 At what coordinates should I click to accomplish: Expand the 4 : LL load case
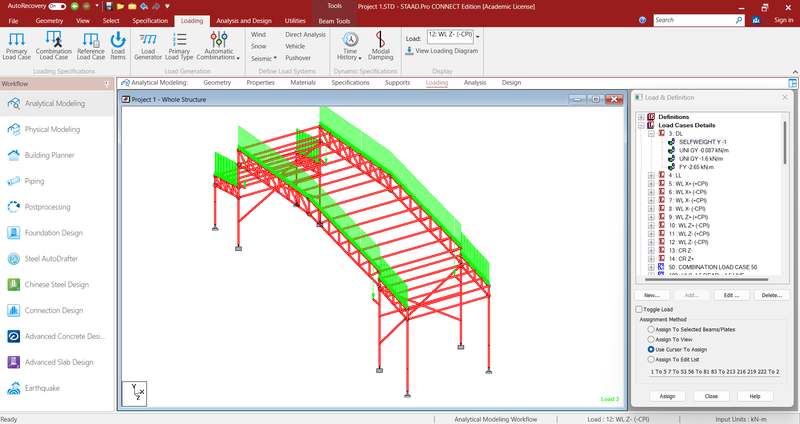pyautogui.click(x=651, y=176)
